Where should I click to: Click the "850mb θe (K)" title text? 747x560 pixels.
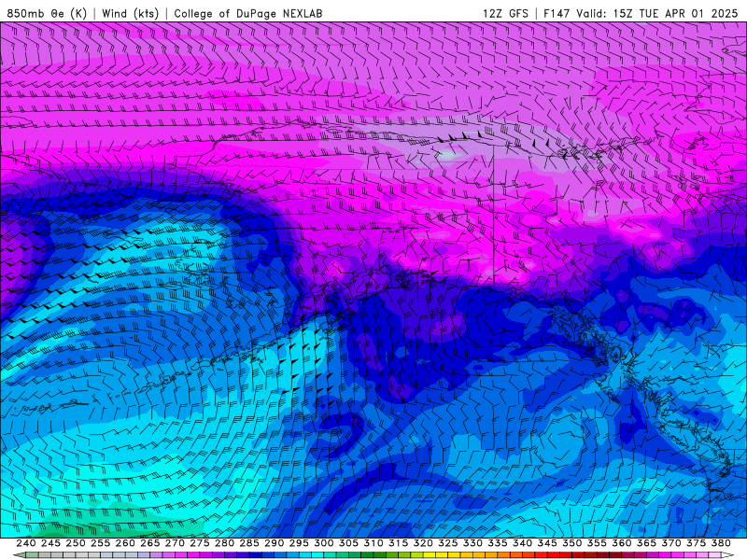click(x=47, y=13)
